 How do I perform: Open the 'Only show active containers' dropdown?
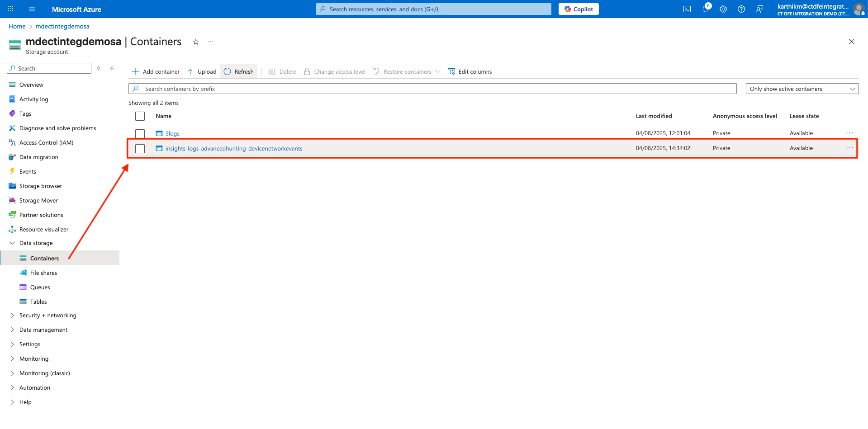[802, 89]
